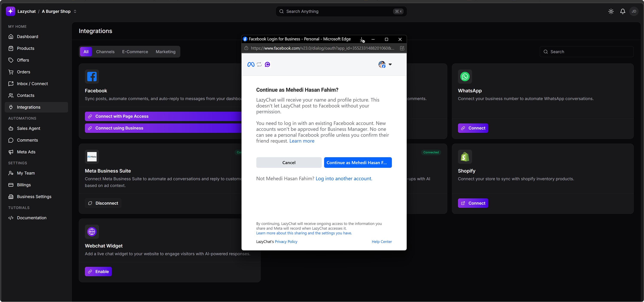The height and width of the screenshot is (302, 644).
Task: Click the download icon in Edge titlebar
Action: (362, 39)
